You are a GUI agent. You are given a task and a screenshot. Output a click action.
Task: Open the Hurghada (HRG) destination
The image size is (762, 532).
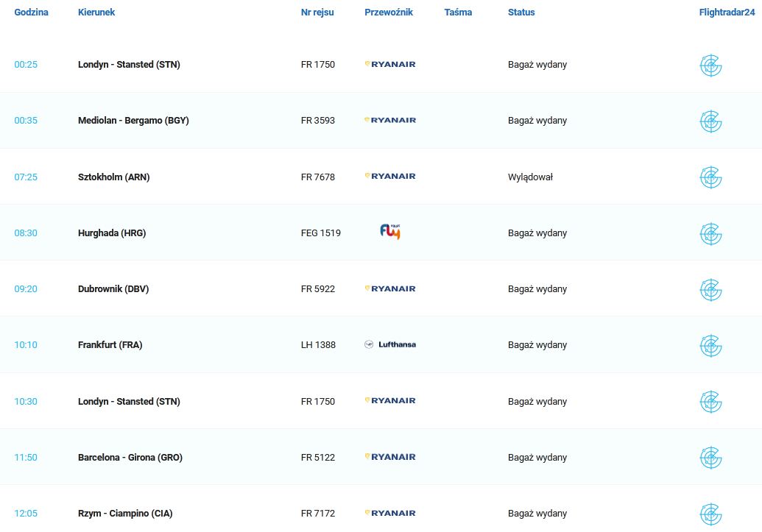click(x=112, y=233)
